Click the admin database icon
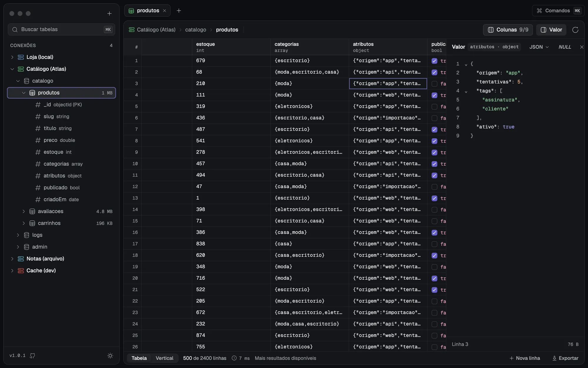 [26, 247]
